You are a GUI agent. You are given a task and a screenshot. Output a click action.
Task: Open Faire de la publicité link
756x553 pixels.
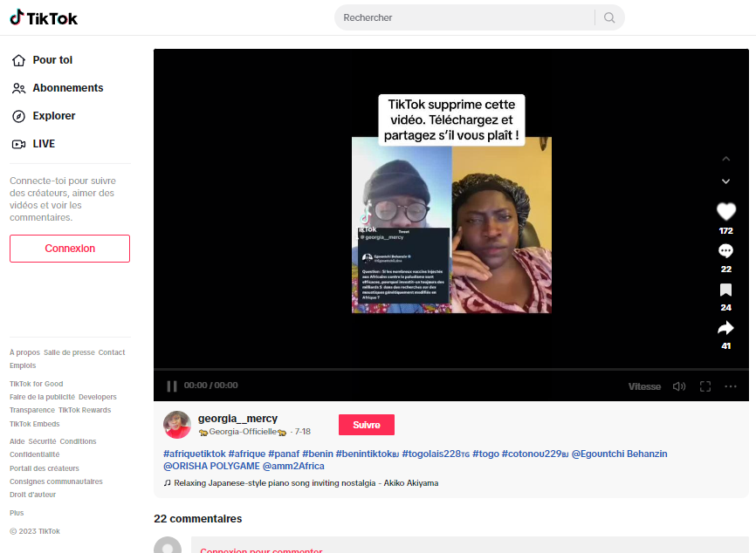[x=43, y=397]
